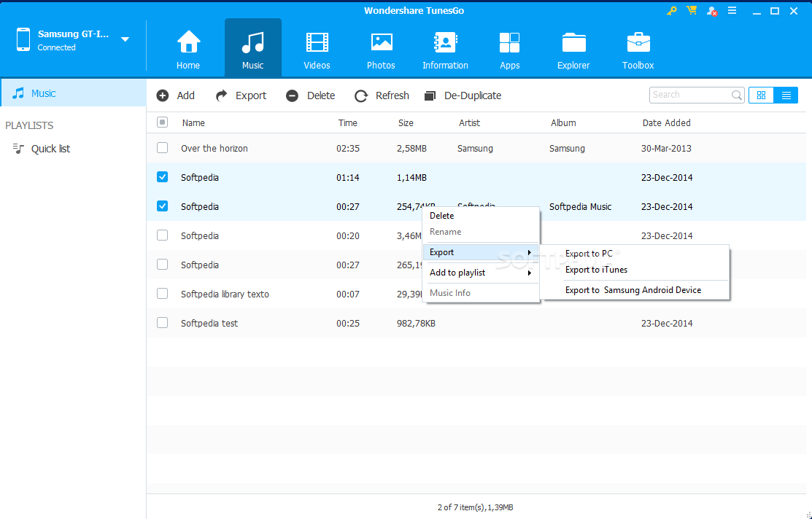The image size is (812, 519).
Task: Click the connected phone device icon
Action: [23, 40]
